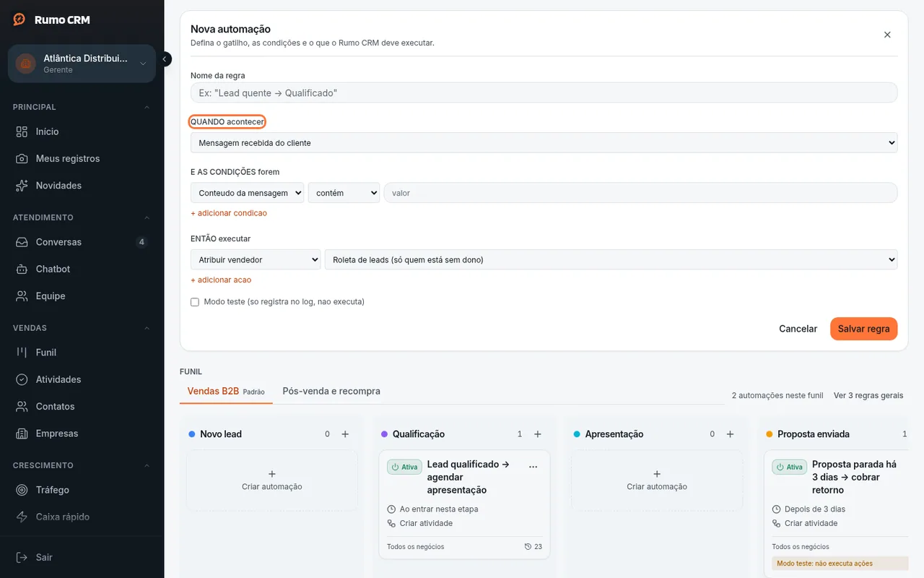
Task: Expand the Atlântica Distribui... account switcher
Action: pyautogui.click(x=82, y=64)
